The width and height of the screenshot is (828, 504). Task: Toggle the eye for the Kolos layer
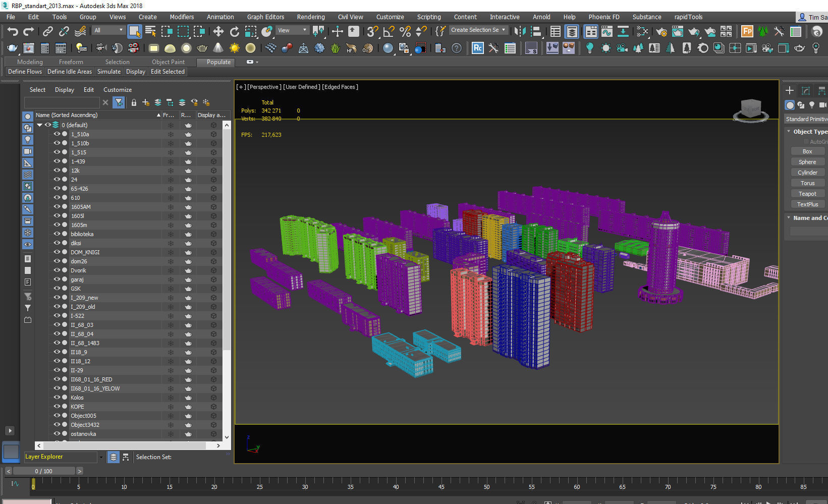[57, 398]
